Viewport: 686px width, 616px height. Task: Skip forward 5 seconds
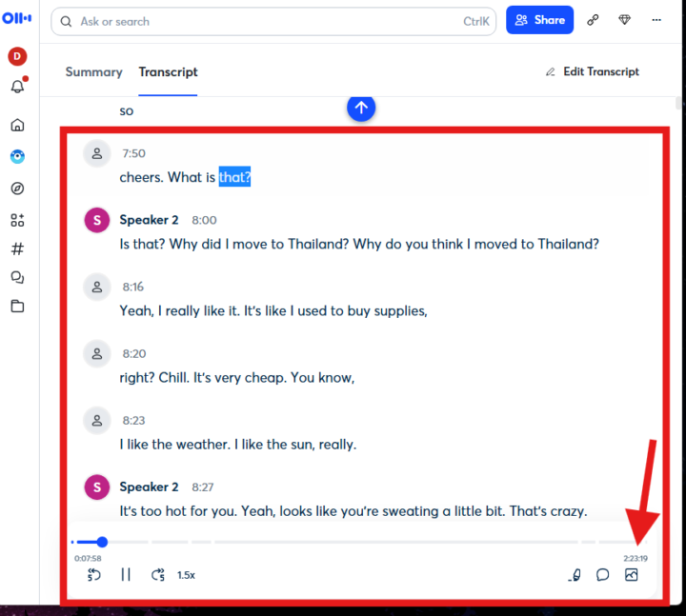point(158,574)
